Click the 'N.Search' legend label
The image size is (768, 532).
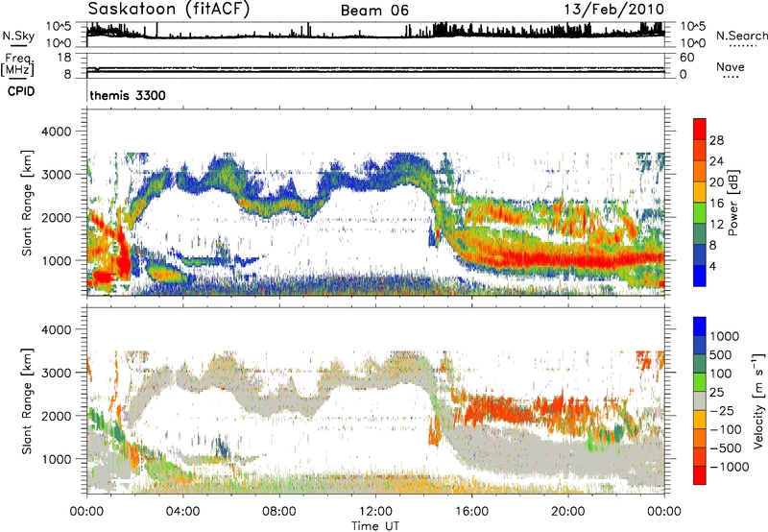coord(741,36)
